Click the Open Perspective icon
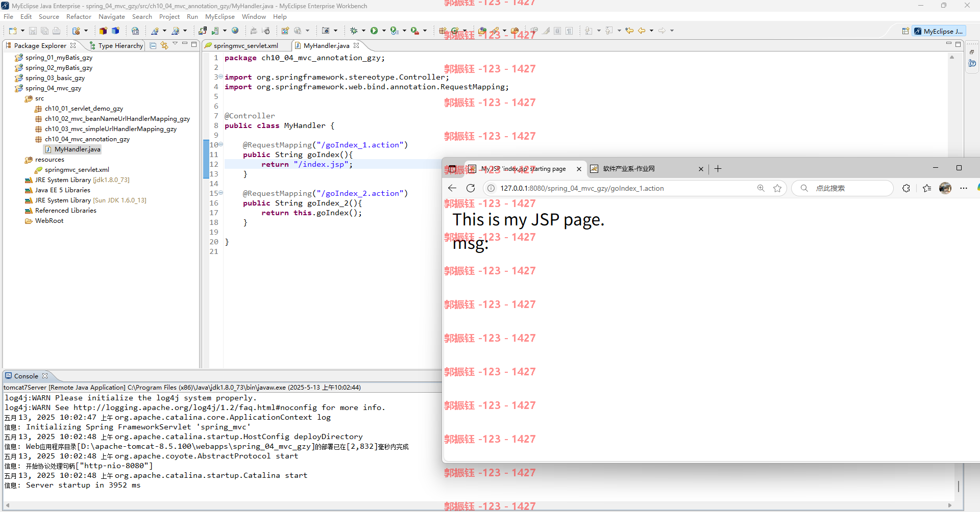Image resolution: width=980 pixels, height=512 pixels. tap(905, 31)
